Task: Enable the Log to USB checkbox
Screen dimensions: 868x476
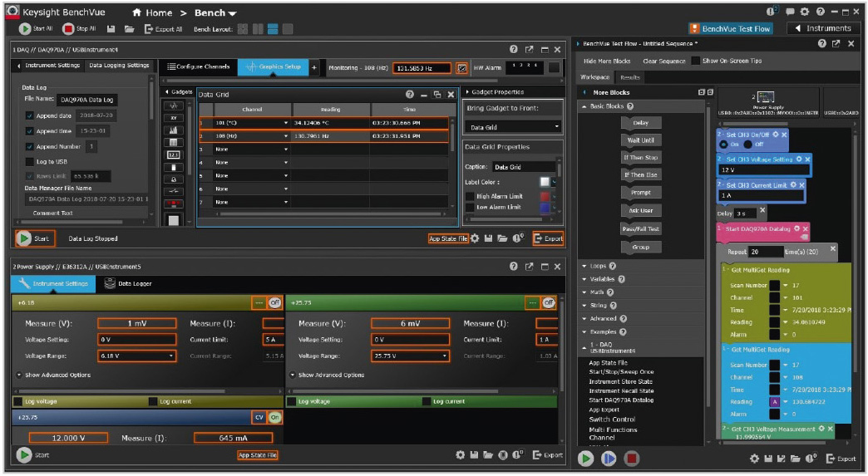Action: [x=29, y=161]
